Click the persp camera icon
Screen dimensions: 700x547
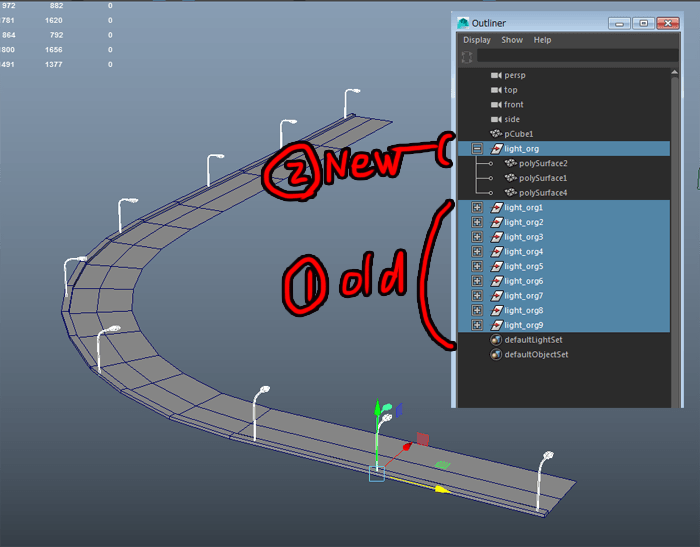[x=496, y=75]
